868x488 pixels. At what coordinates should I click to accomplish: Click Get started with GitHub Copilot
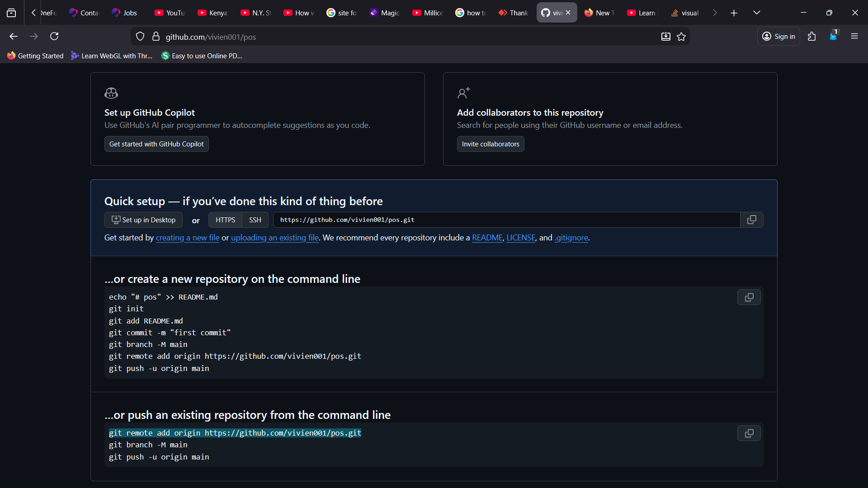(156, 144)
